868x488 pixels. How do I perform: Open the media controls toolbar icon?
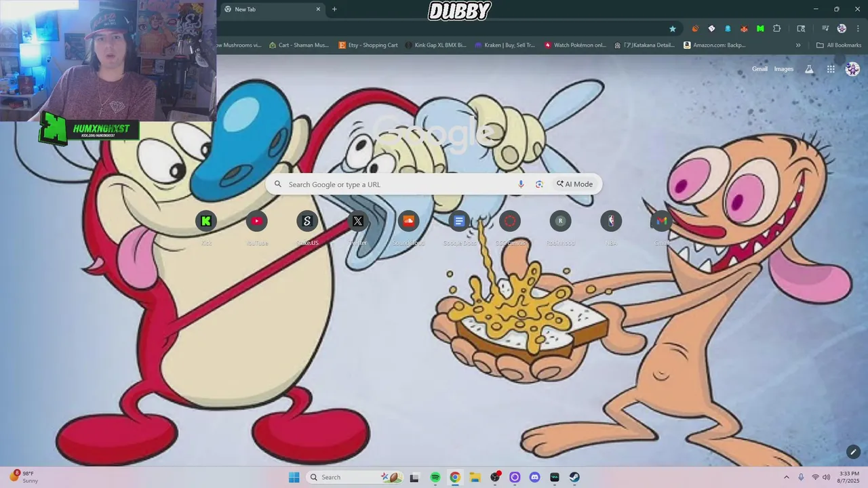tap(825, 28)
